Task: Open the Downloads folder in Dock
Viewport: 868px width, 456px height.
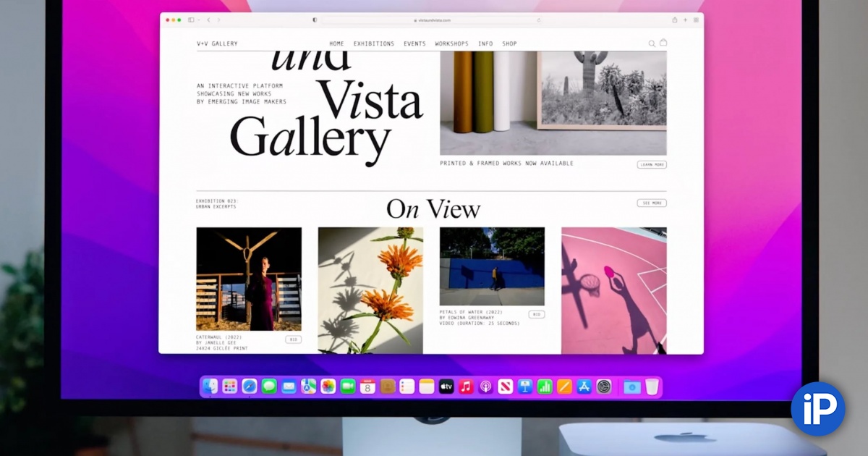Action: (631, 387)
